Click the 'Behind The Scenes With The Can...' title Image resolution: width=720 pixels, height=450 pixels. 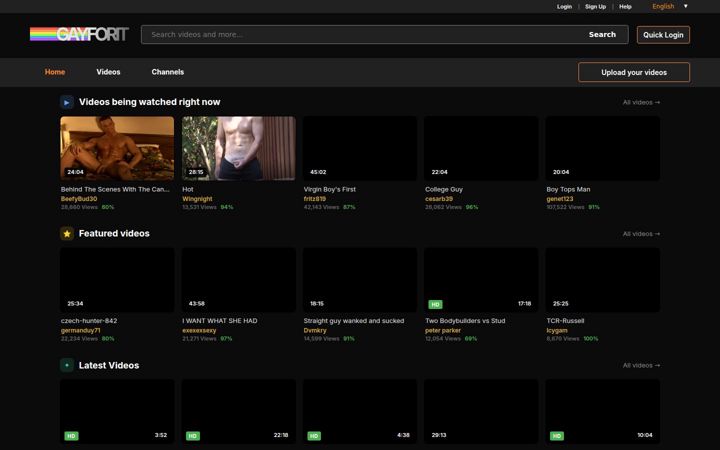coord(115,189)
